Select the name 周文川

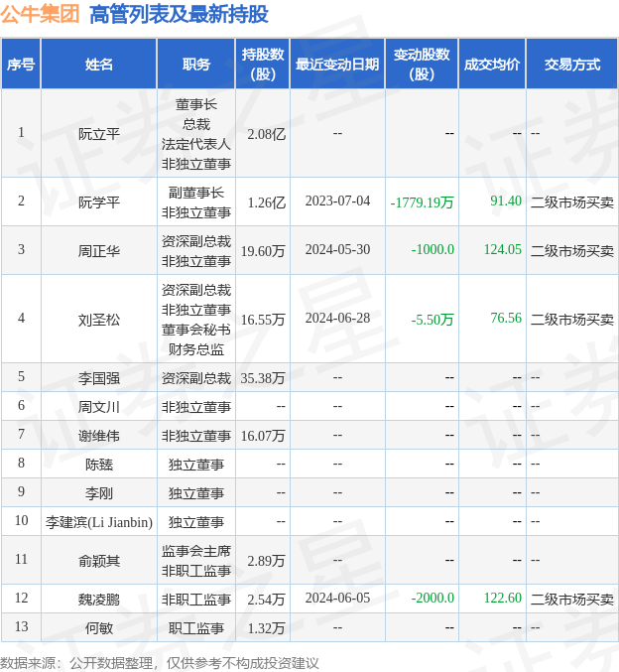point(99,407)
